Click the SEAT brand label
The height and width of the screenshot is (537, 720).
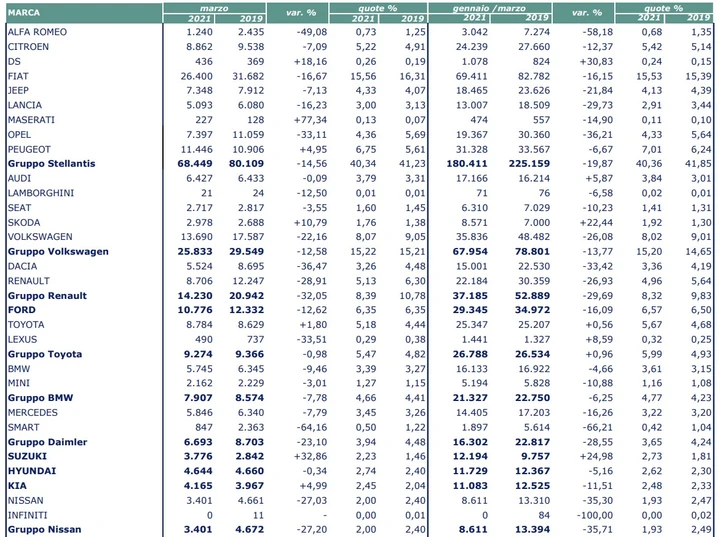[x=19, y=208]
